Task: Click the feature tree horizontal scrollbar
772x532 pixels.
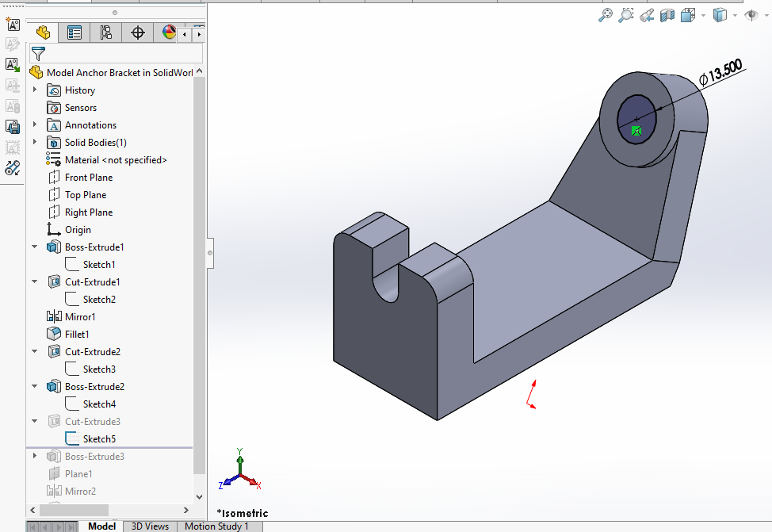Action: (x=111, y=509)
